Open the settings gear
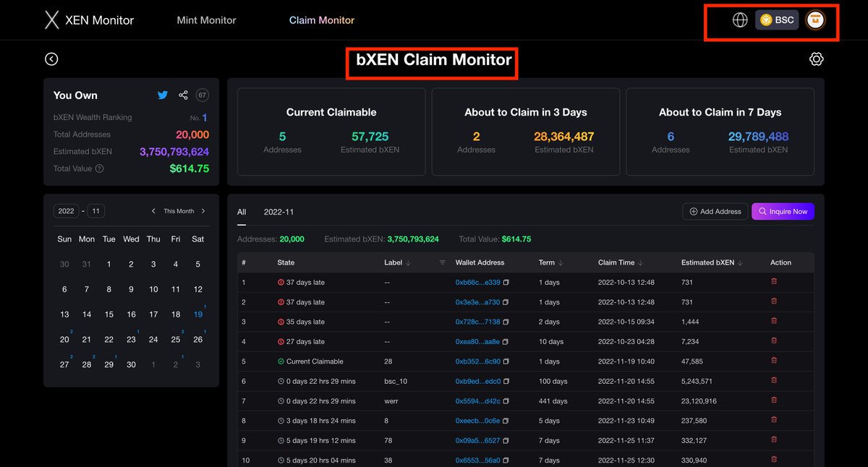Image resolution: width=868 pixels, height=467 pixels. pyautogui.click(x=817, y=59)
